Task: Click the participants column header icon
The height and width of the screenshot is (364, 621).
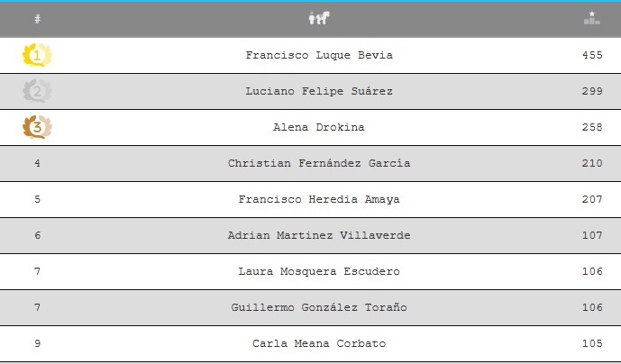Action: coord(319,19)
